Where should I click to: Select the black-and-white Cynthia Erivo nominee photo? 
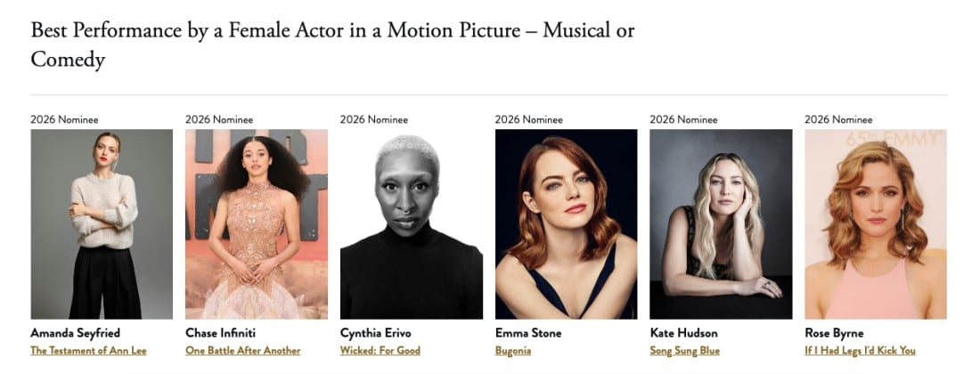pyautogui.click(x=412, y=224)
